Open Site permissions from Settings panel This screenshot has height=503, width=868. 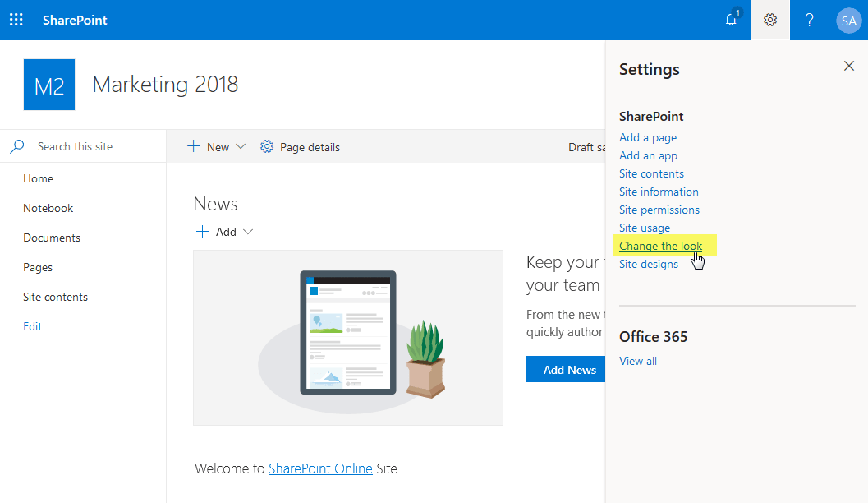659,210
